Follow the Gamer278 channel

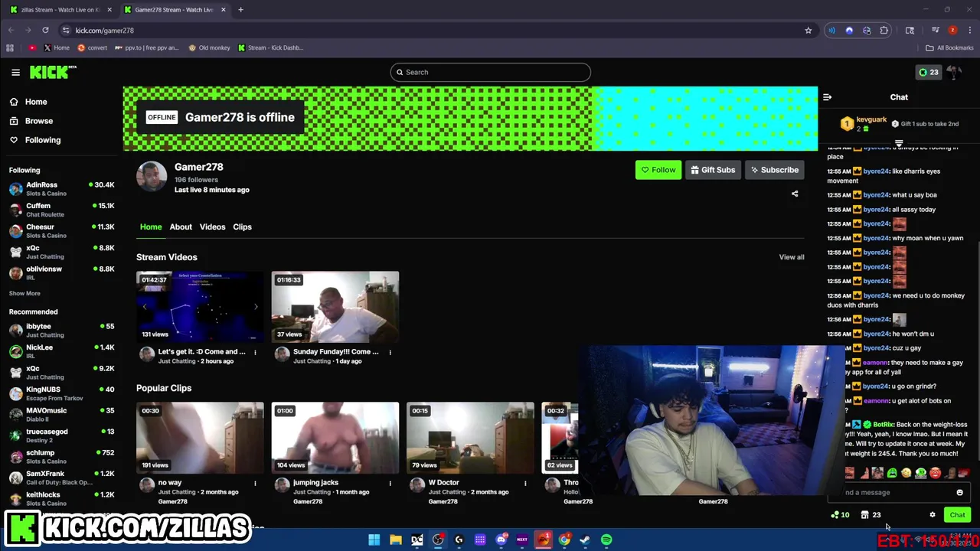pyautogui.click(x=658, y=170)
